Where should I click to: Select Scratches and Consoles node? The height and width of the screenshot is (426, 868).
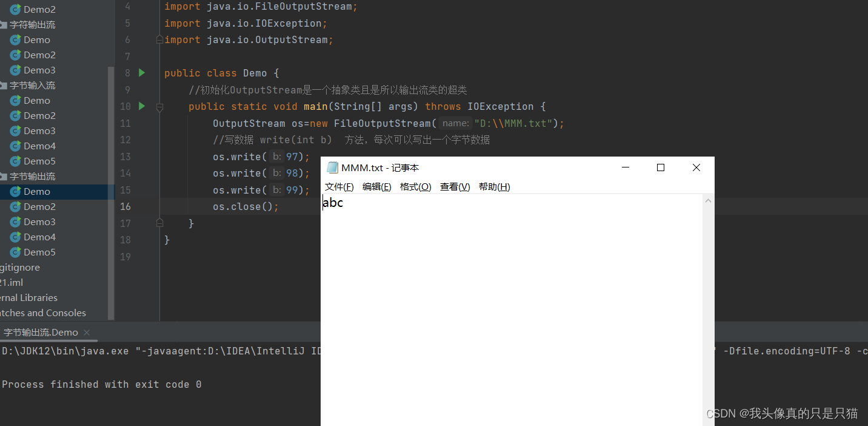coord(43,313)
